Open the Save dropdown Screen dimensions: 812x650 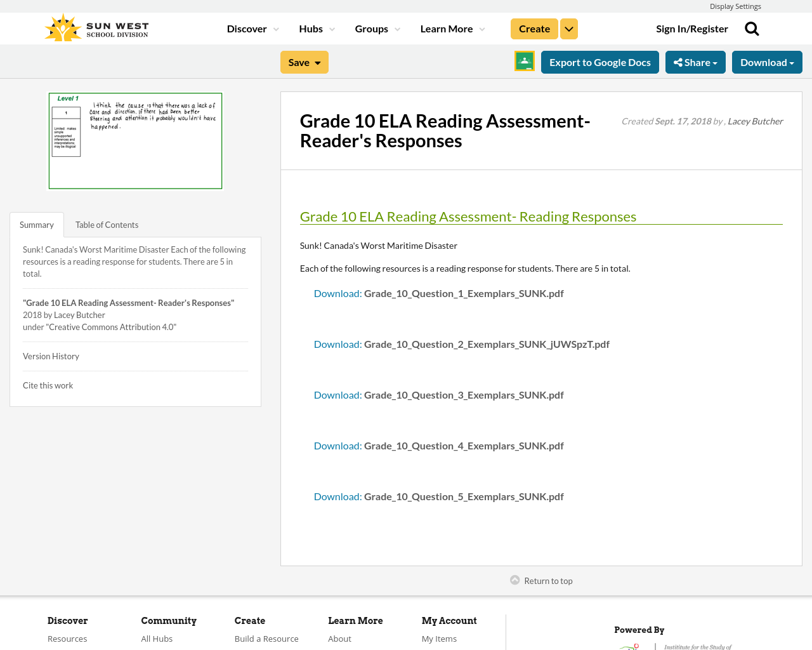click(x=304, y=62)
